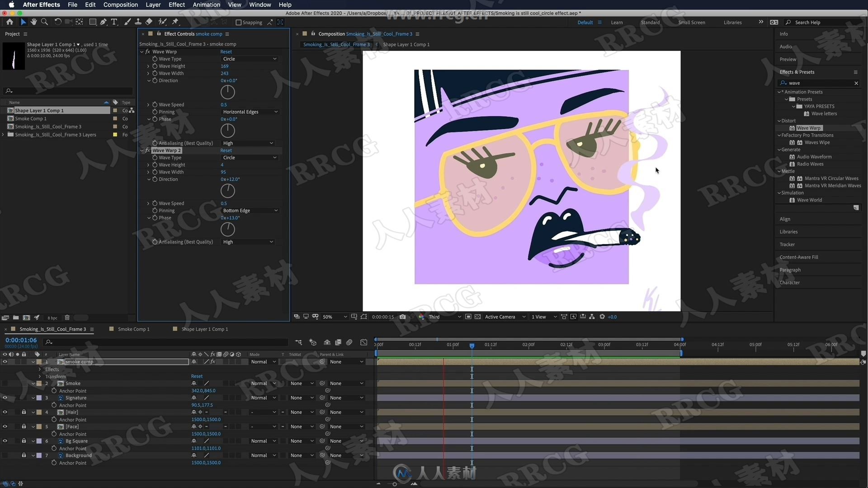Click the trash icon in Project panel

click(67, 318)
